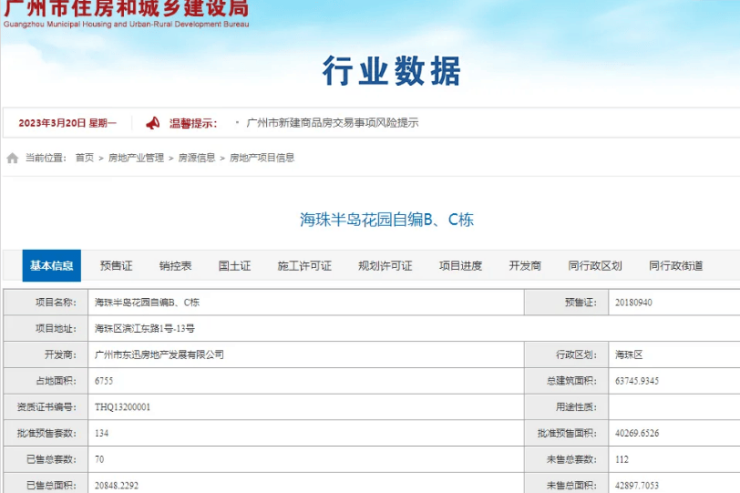Open the 同行政街道 tab
This screenshot has width=740, height=493.
point(676,266)
